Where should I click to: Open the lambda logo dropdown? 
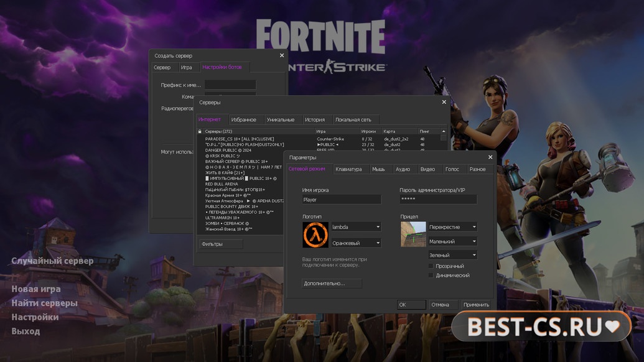(356, 227)
